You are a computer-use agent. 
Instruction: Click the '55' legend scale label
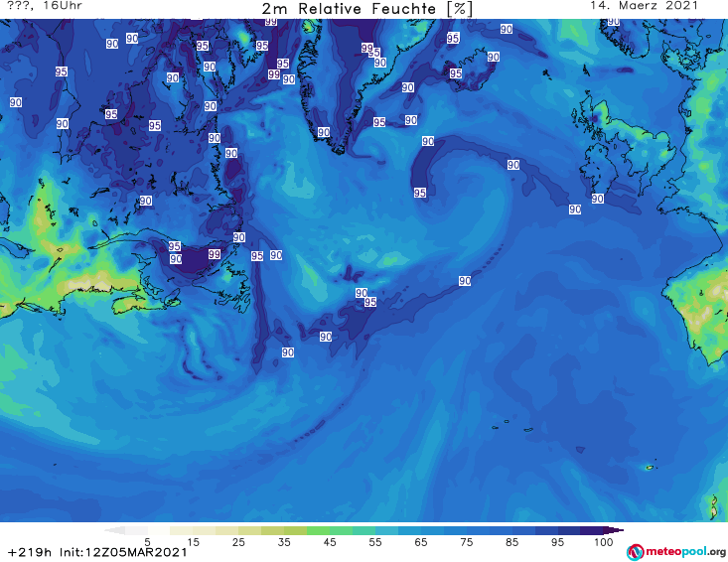(x=375, y=542)
